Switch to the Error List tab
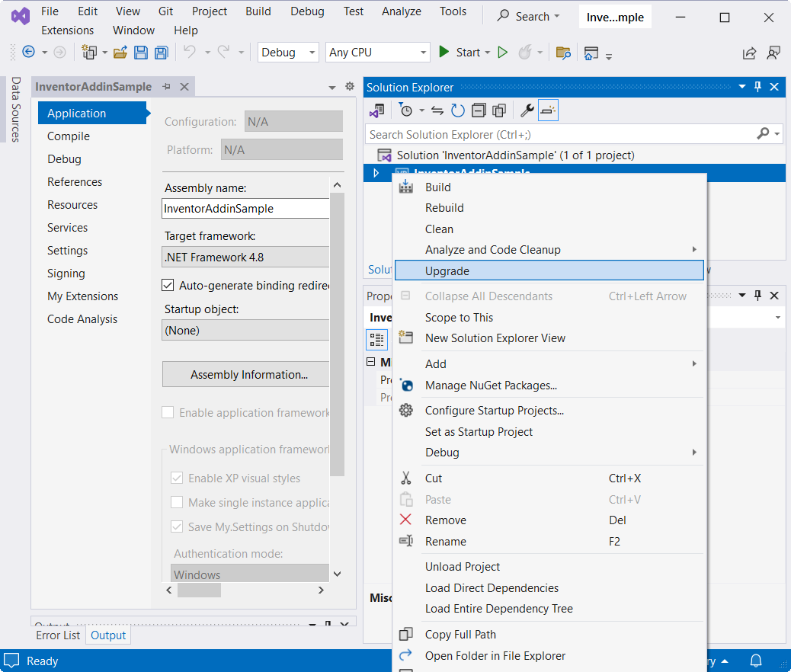The width and height of the screenshot is (791, 672). coord(58,635)
